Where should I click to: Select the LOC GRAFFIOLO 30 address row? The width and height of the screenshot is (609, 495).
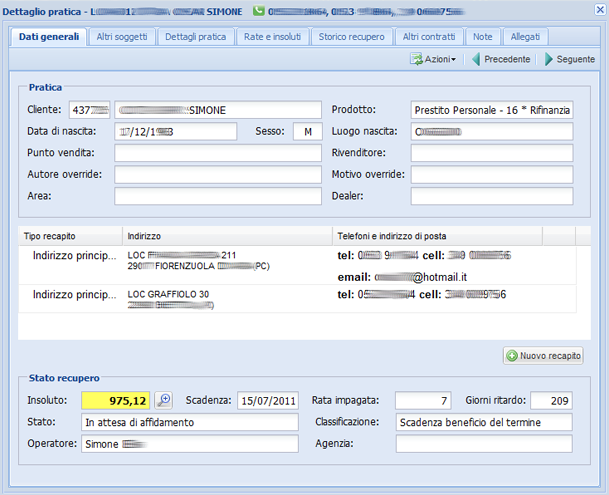pyautogui.click(x=298, y=299)
